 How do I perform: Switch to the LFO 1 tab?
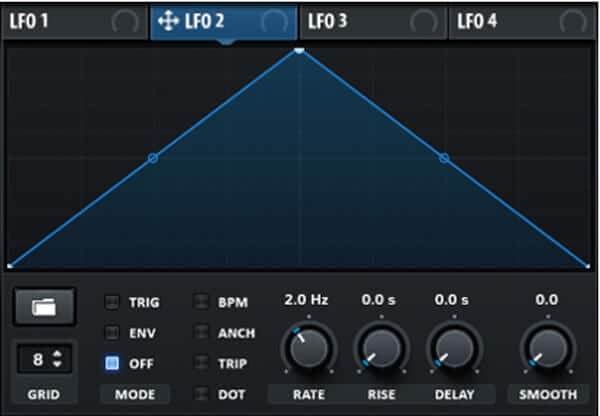(x=74, y=21)
